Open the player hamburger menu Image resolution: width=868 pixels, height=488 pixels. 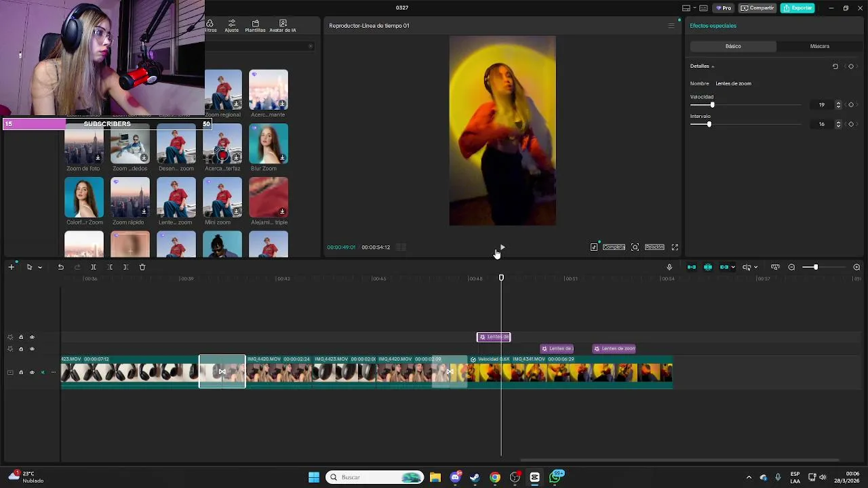pyautogui.click(x=671, y=26)
